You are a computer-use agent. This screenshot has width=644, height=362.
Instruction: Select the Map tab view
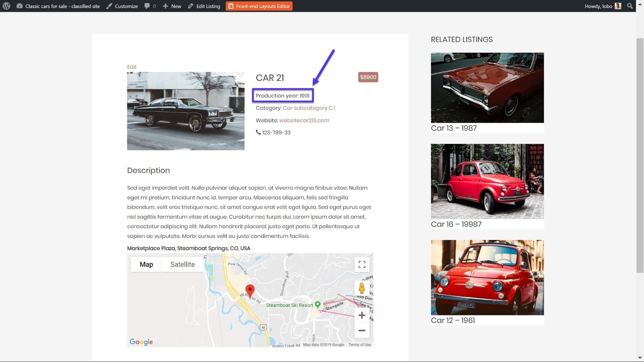click(x=146, y=264)
